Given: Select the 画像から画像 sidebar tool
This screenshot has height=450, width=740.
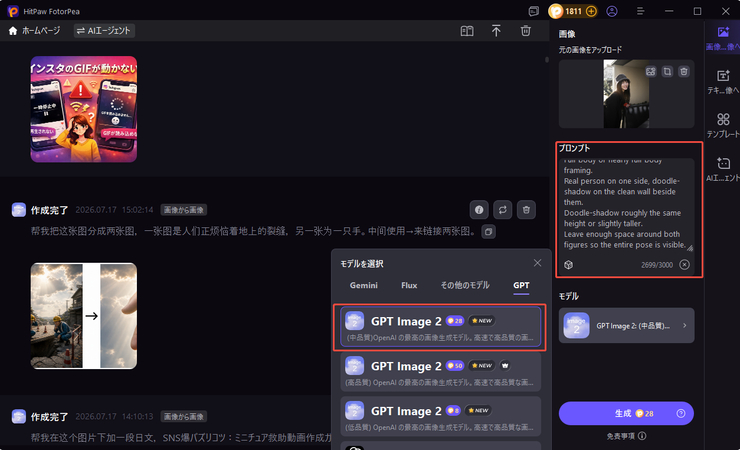Looking at the screenshot, I should tap(723, 38).
